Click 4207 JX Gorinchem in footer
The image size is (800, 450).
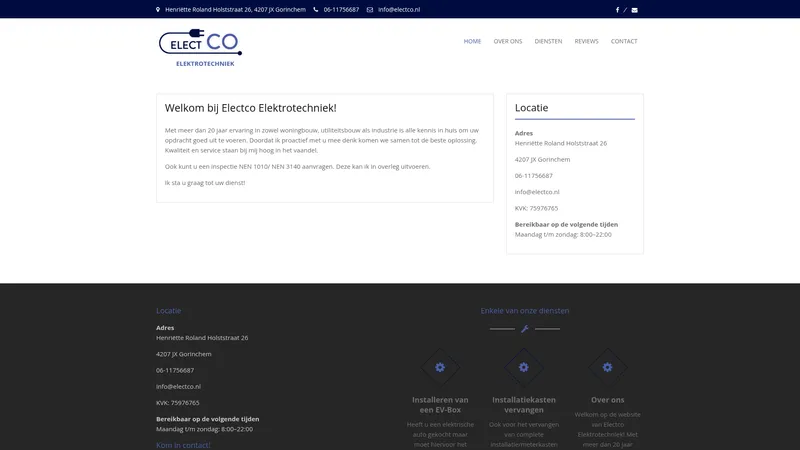184,354
